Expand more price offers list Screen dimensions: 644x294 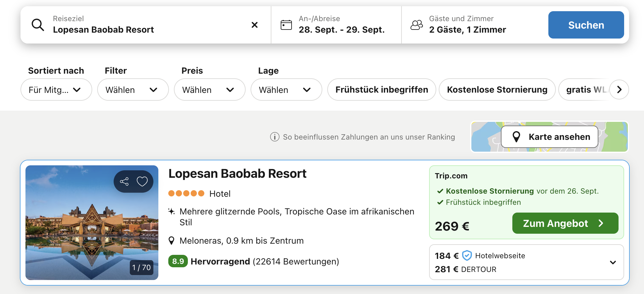(x=613, y=262)
